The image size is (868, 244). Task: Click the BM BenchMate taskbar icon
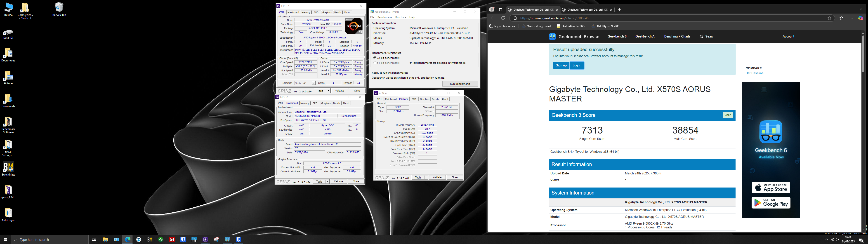coord(150,240)
